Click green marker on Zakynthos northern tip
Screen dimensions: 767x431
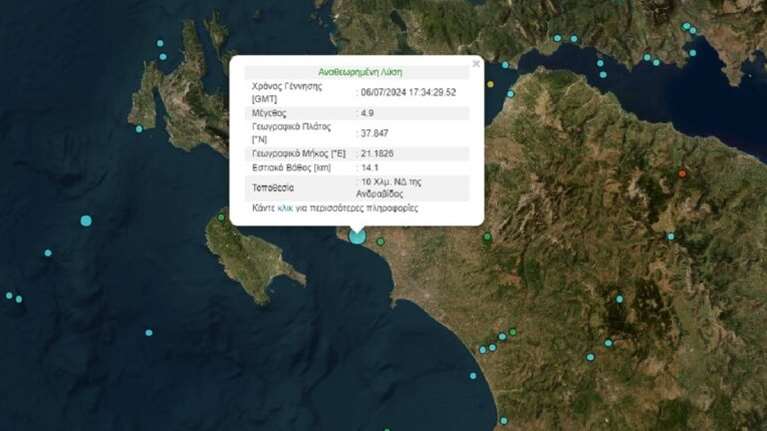[x=221, y=217]
